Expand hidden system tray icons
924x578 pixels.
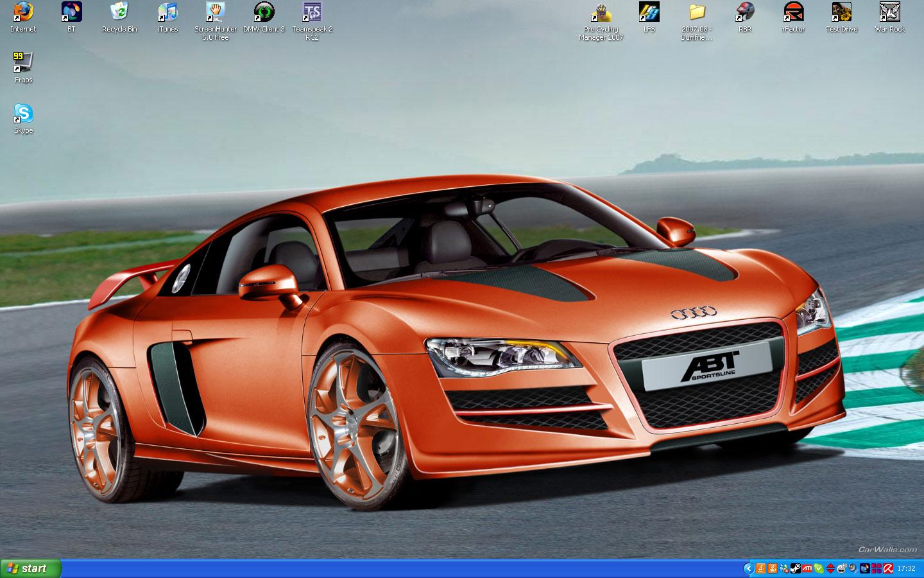[748, 568]
